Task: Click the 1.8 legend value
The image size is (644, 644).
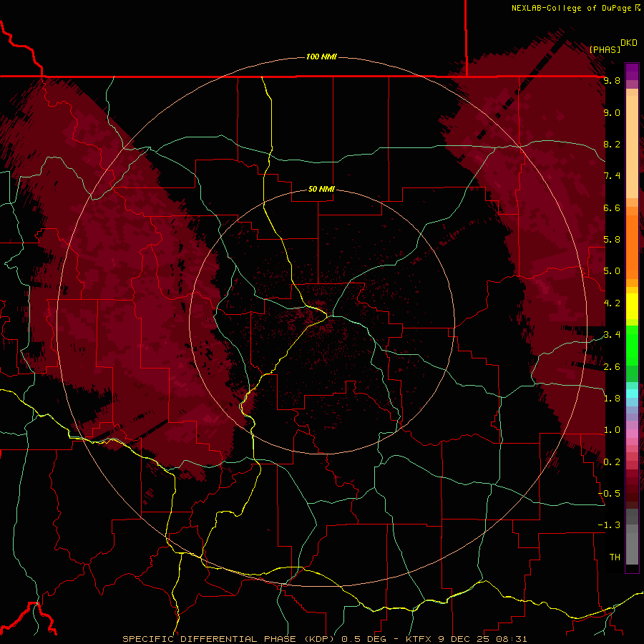Action: pos(612,399)
